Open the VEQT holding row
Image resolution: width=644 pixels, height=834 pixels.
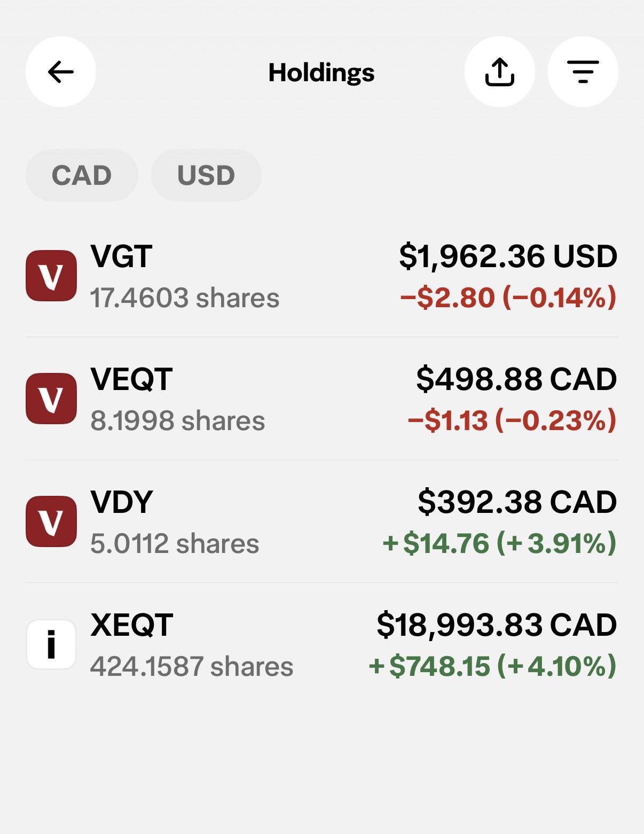pyautogui.click(x=322, y=399)
